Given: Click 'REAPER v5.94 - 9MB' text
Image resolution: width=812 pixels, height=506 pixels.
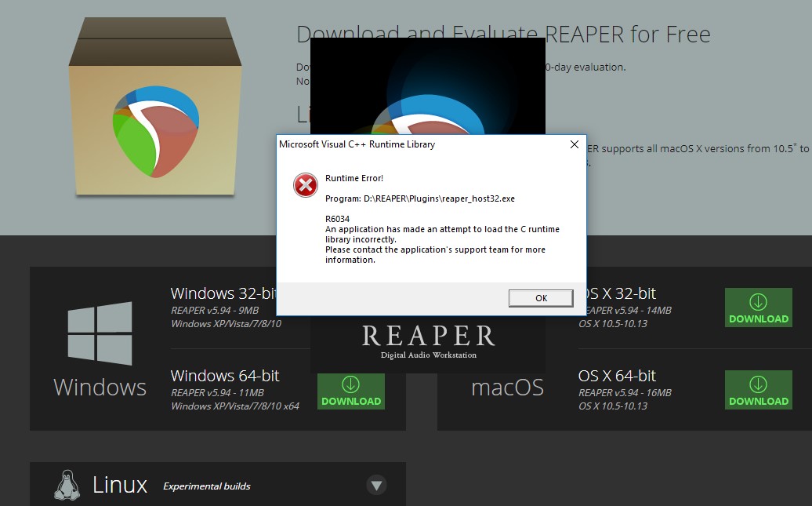Looking at the screenshot, I should tap(215, 311).
